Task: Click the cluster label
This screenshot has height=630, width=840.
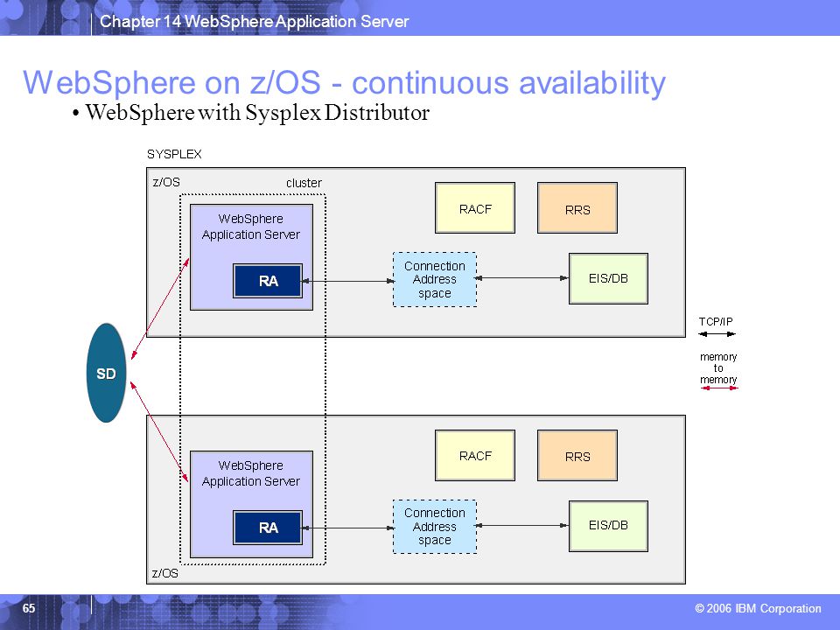Action: [304, 183]
